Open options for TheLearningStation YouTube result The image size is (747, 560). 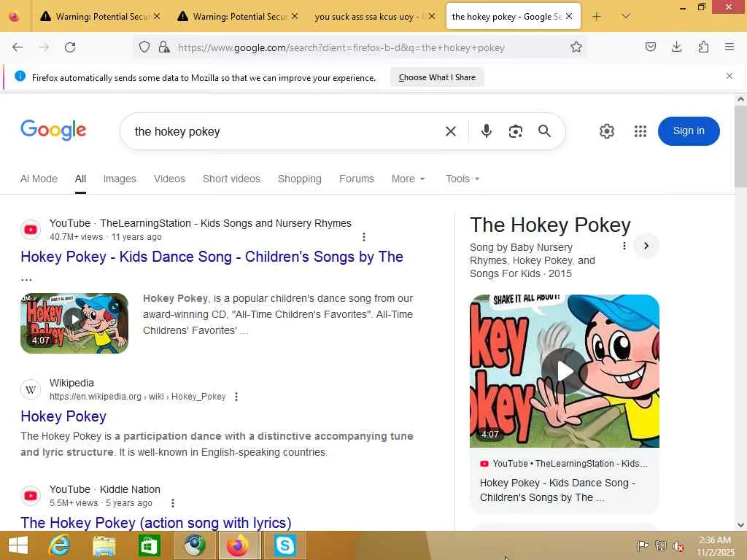click(x=364, y=237)
